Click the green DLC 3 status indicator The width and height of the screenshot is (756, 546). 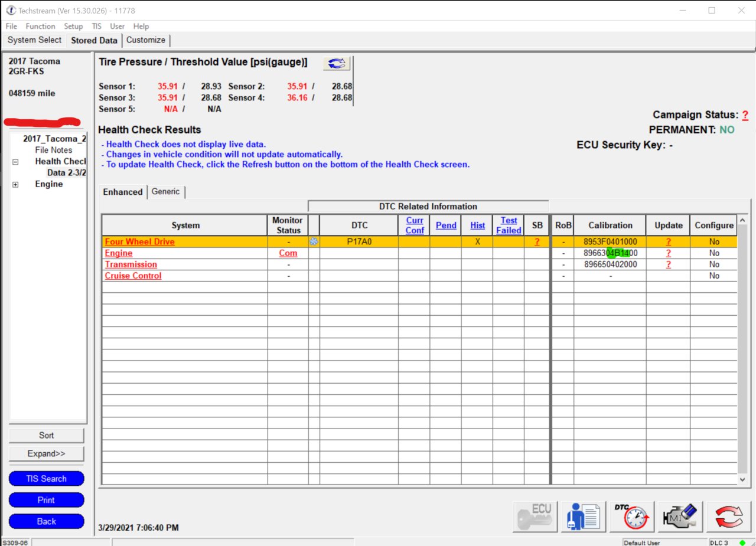(742, 542)
